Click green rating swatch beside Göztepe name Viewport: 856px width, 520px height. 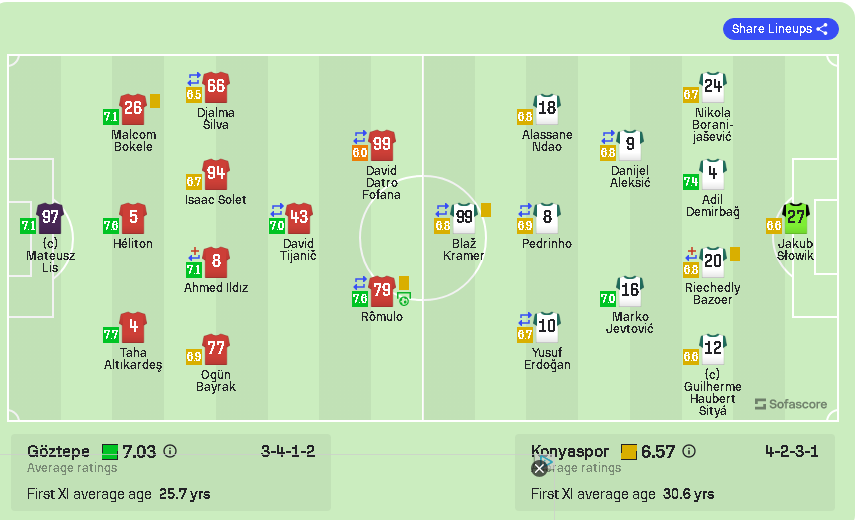[110, 451]
